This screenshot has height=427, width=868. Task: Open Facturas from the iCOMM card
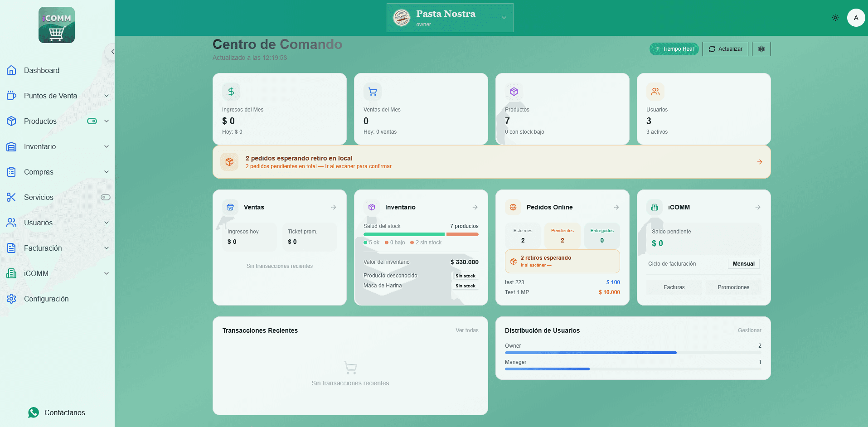(x=674, y=287)
